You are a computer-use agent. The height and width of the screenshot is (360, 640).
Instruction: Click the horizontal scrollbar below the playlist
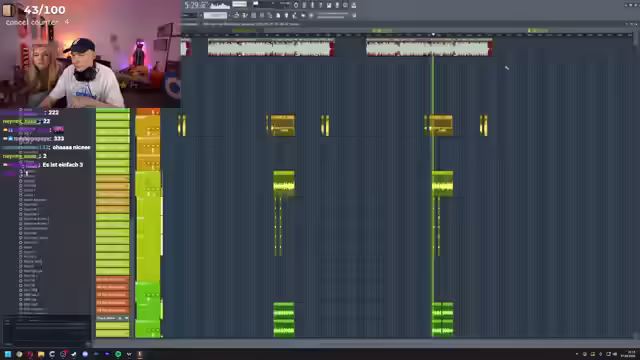tap(363, 344)
